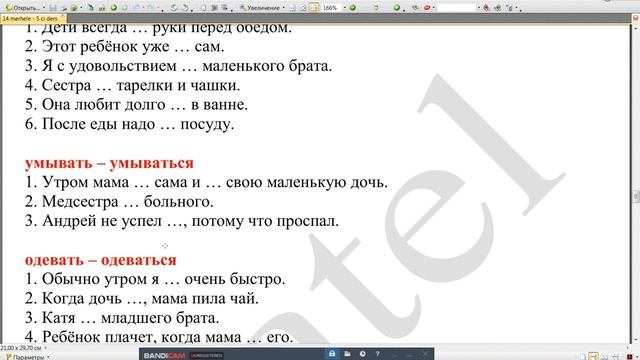Viewport: 640px width, 360px height.
Task: Toggle the highlighted Fit Width icon
Action: (313, 8)
